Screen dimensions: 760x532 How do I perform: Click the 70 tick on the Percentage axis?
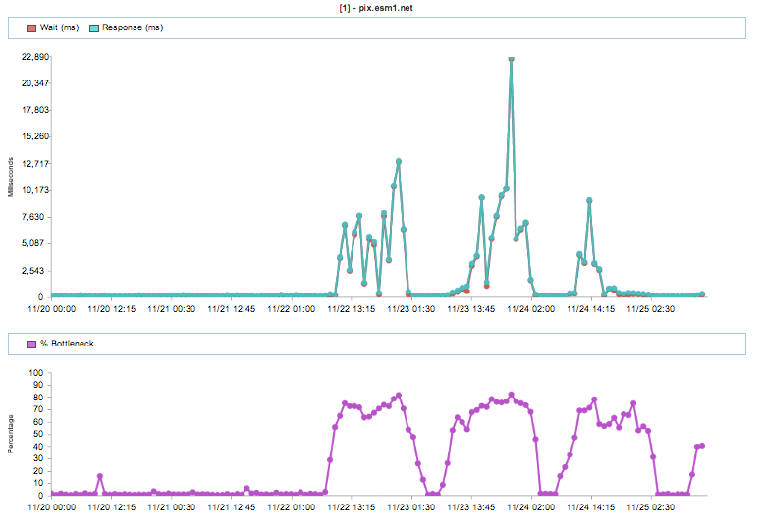coord(38,410)
